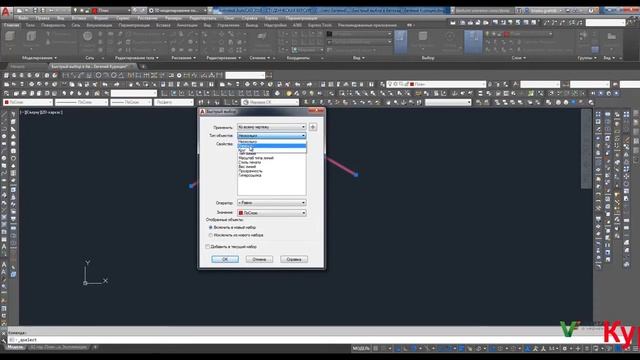
Task: Select the Box (Ящик) tool in Моделирование panel
Action: (10, 38)
